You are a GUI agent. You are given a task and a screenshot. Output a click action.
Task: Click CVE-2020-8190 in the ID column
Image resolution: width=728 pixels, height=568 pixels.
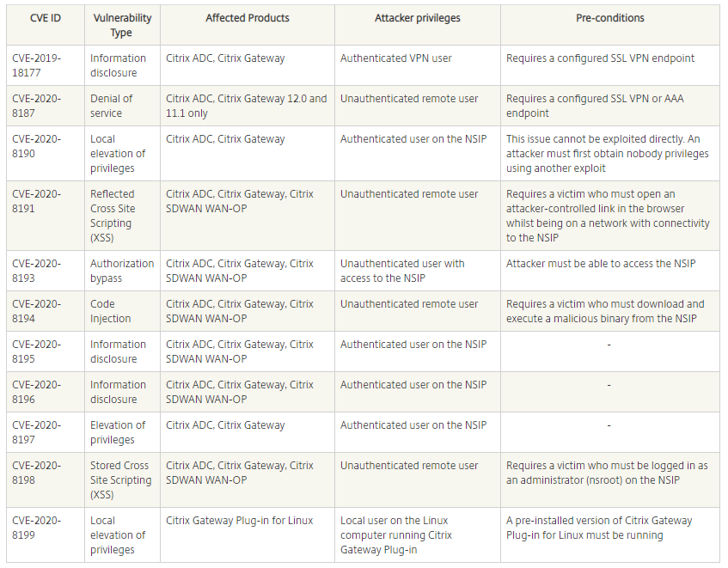click(x=36, y=146)
